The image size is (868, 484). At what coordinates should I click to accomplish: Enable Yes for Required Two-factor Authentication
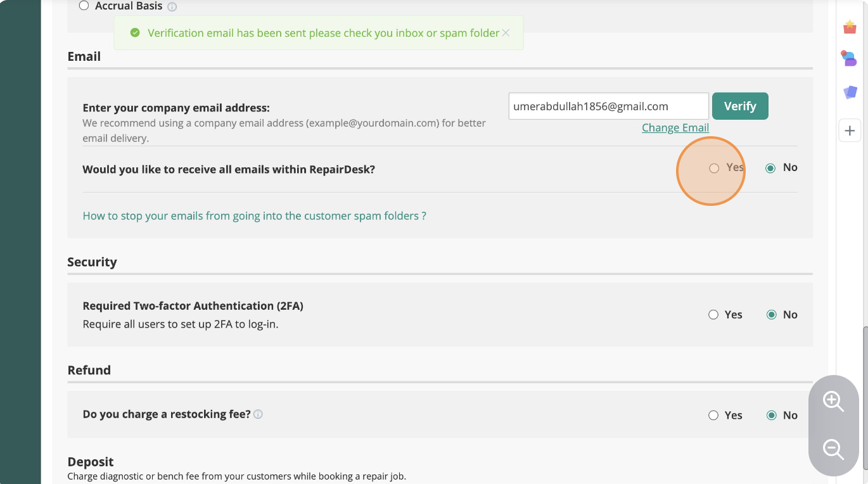(x=713, y=315)
